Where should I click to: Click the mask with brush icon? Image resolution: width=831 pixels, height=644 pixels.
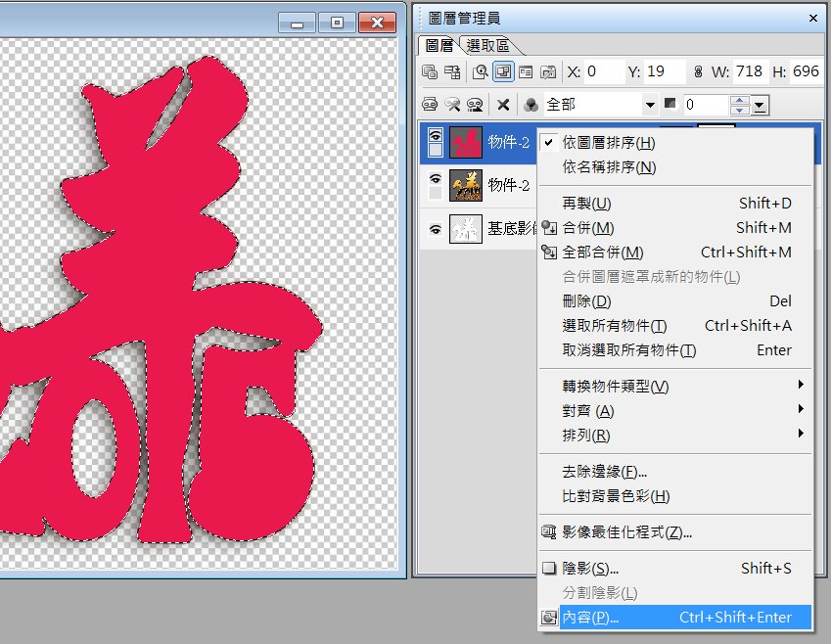pyautogui.click(x=452, y=105)
